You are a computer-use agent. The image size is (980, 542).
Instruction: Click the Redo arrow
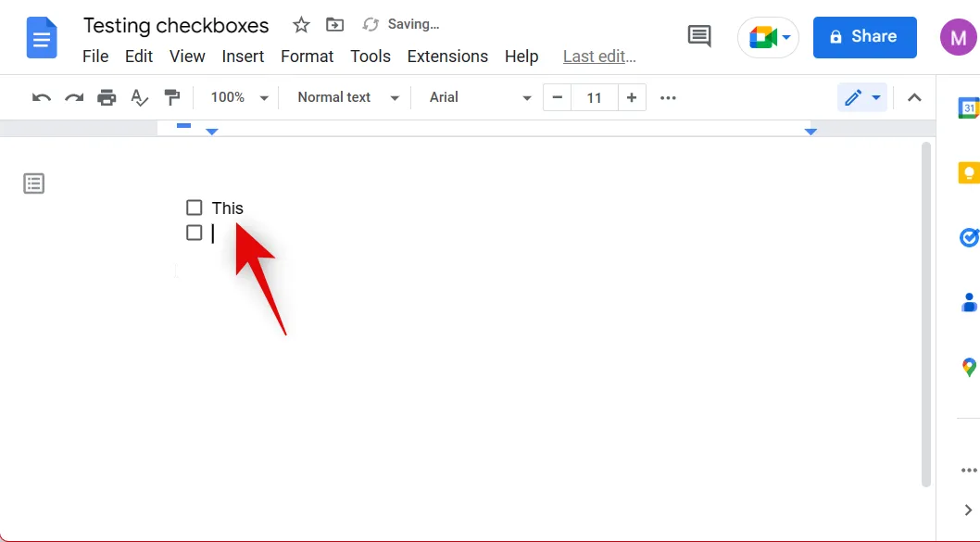(x=74, y=97)
